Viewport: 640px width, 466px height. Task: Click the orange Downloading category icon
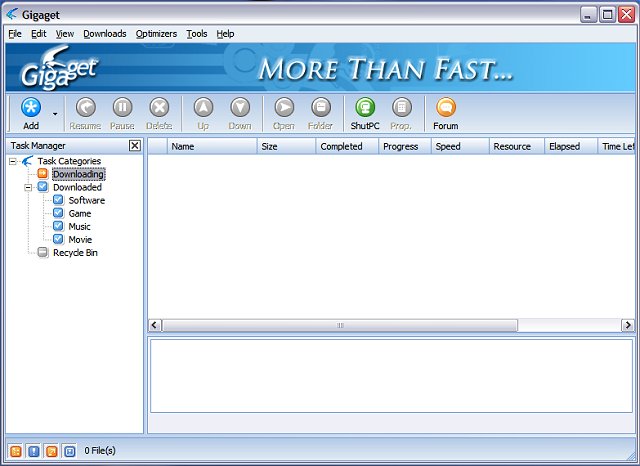42,174
